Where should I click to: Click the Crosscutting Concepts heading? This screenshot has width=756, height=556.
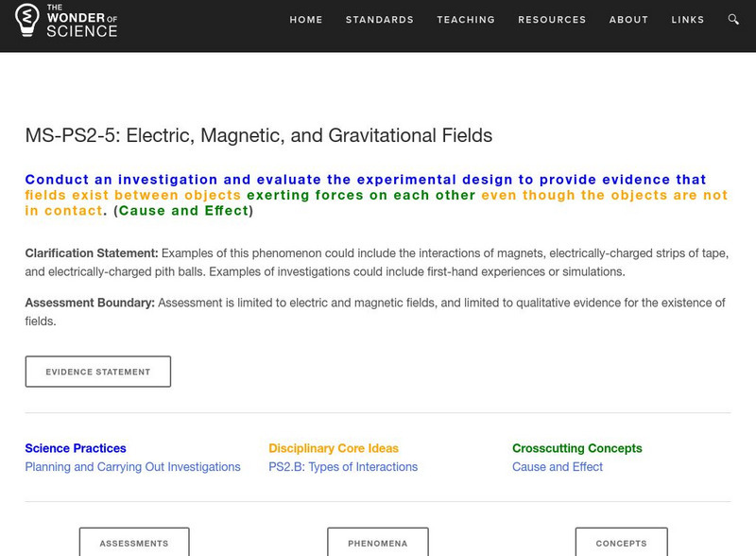[x=577, y=448]
